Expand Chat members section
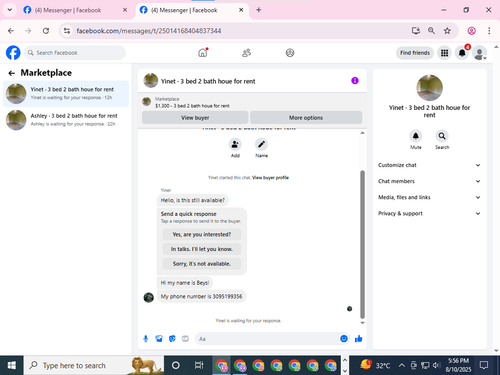This screenshot has width=500, height=375. 429,181
